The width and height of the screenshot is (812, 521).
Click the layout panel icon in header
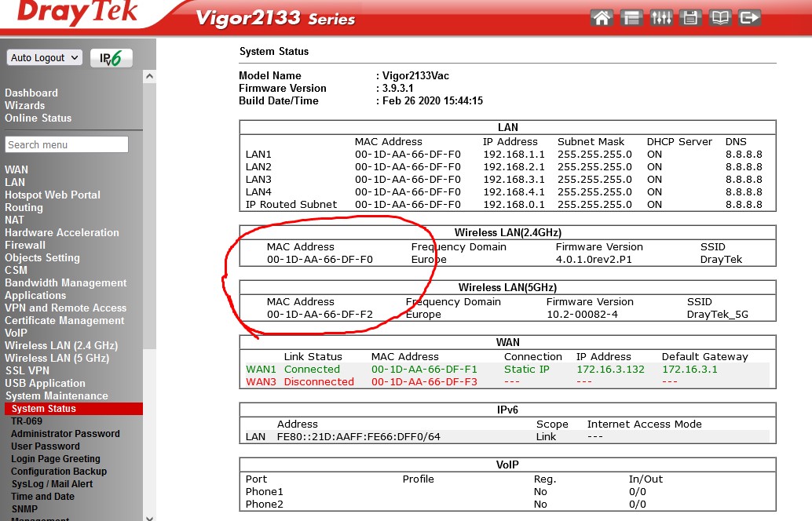(631, 17)
